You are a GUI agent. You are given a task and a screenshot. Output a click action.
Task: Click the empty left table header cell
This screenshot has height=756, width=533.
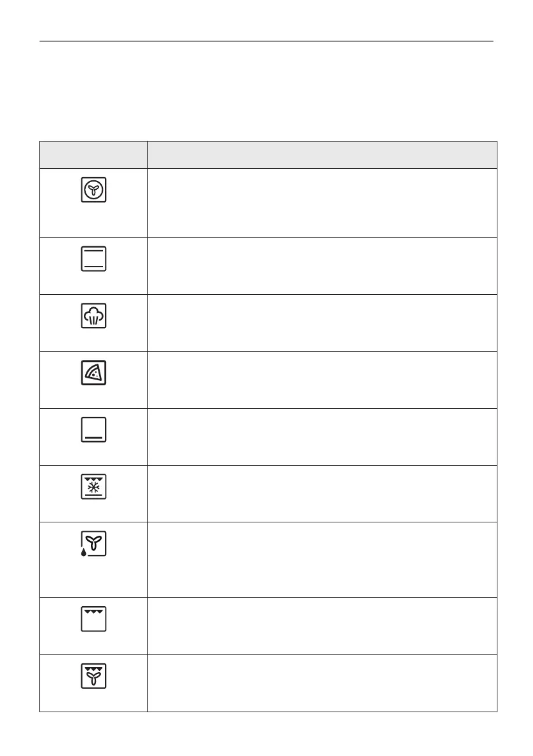93,155
